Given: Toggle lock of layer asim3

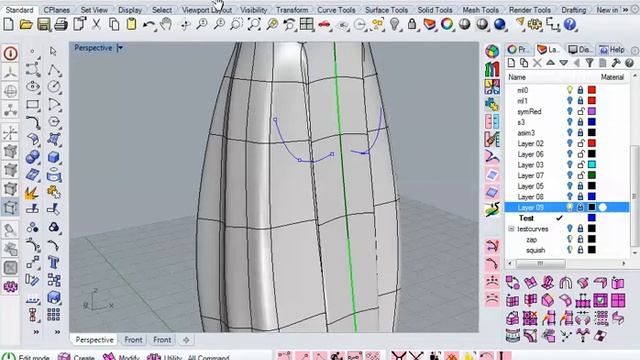Looking at the screenshot, I should (x=580, y=132).
